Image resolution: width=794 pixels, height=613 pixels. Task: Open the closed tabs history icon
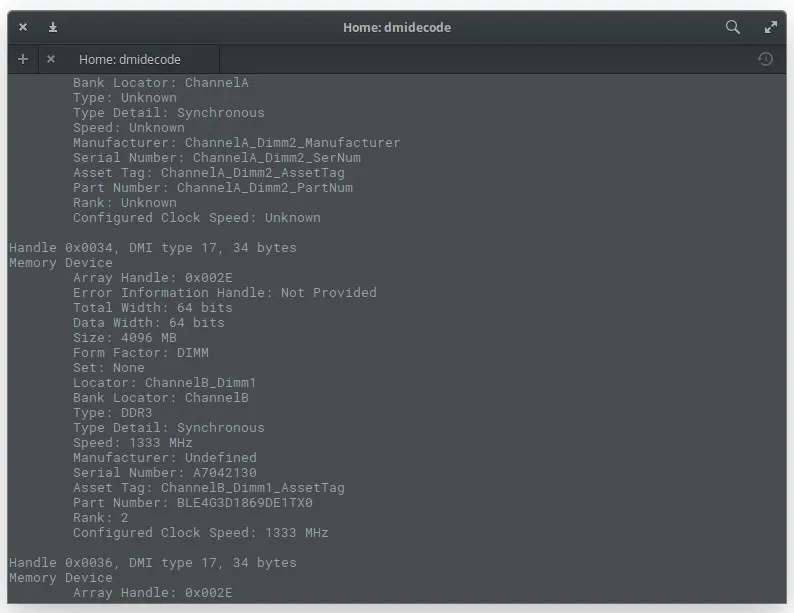click(x=765, y=59)
